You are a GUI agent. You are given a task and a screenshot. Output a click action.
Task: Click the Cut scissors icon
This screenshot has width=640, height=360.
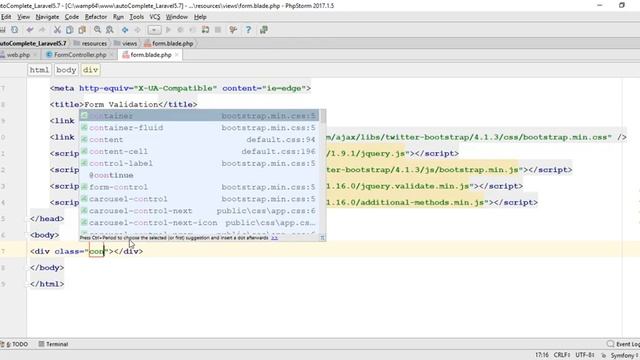[57, 30]
